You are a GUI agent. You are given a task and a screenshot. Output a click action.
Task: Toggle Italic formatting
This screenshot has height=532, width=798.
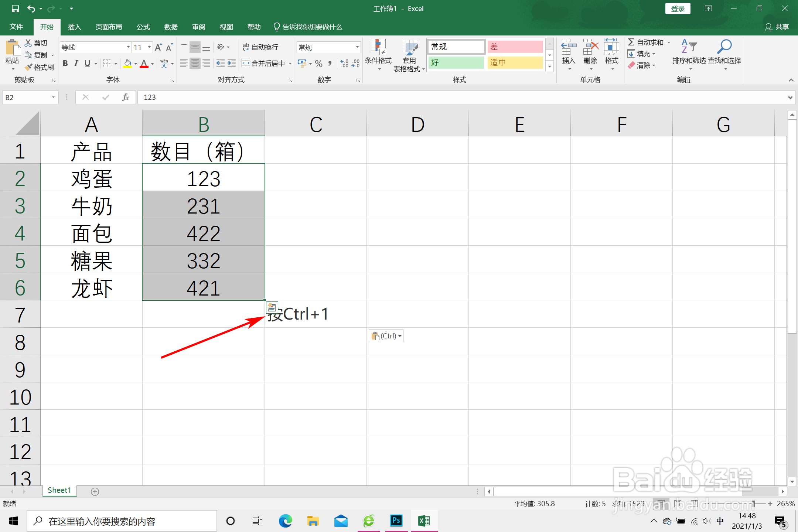click(76, 64)
